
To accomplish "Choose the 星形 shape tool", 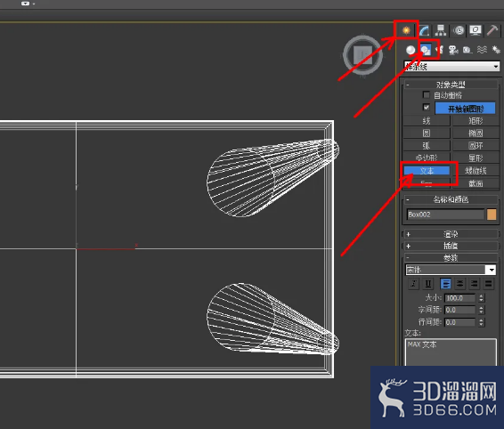I will click(476, 158).
